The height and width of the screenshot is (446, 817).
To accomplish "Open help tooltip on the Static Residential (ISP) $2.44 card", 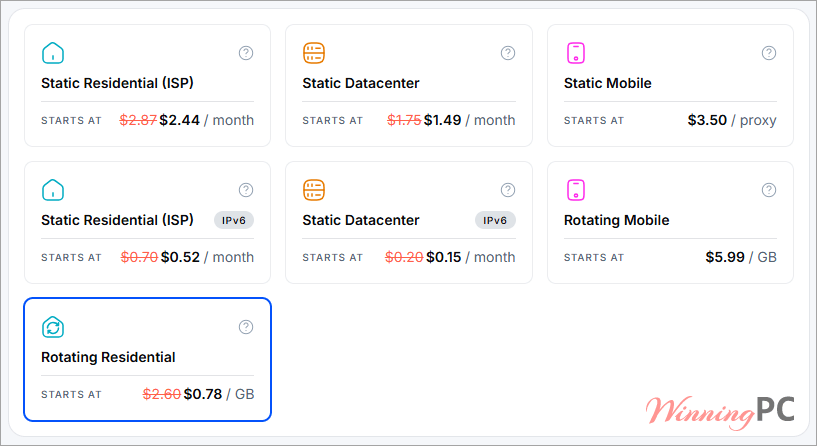I will (x=246, y=53).
